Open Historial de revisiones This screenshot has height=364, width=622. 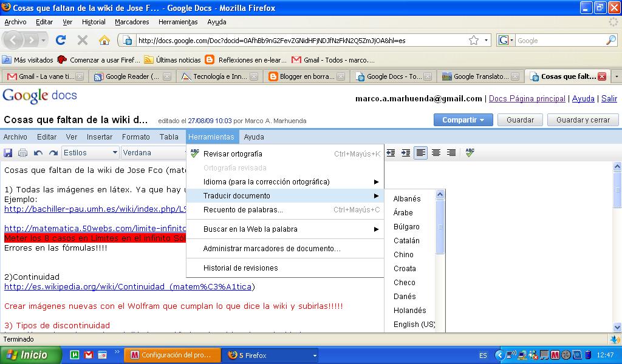(x=285, y=268)
